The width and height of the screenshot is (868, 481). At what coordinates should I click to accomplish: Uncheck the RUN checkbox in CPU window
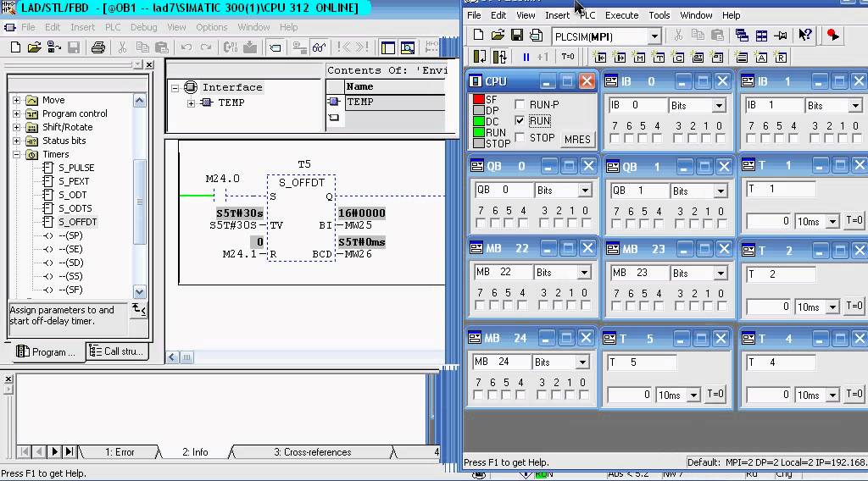click(x=520, y=120)
